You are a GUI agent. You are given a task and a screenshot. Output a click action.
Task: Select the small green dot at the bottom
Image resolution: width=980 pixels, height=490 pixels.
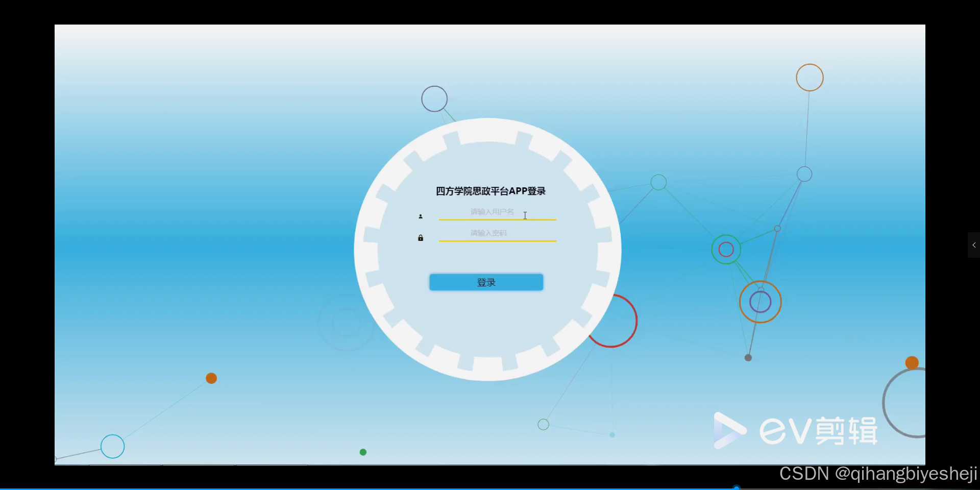[363, 451]
